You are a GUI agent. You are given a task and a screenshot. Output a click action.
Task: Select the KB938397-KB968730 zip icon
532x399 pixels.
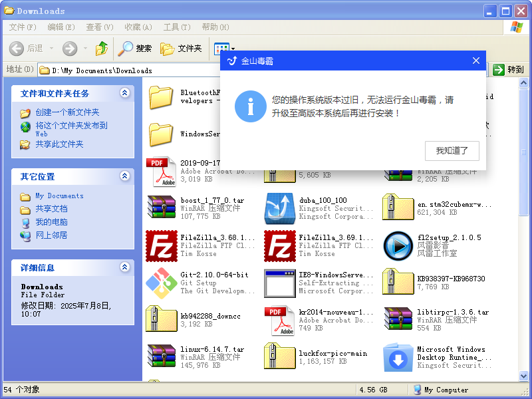click(398, 281)
